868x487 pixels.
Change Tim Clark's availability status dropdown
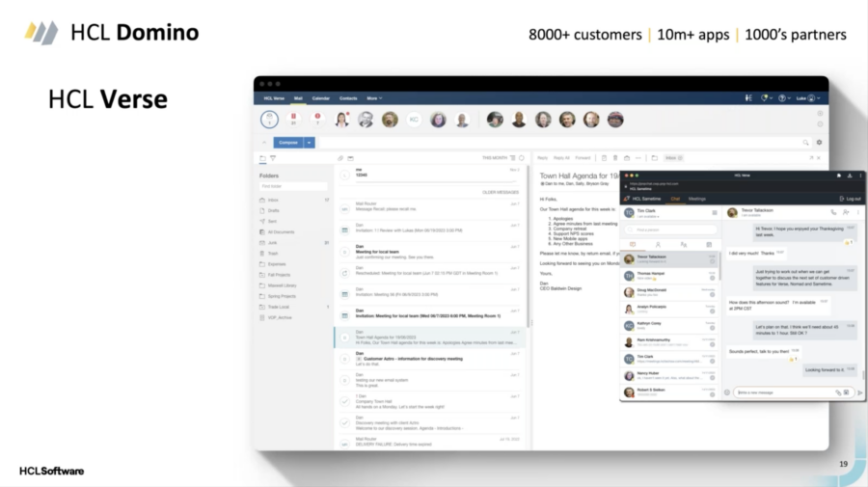[648, 216]
